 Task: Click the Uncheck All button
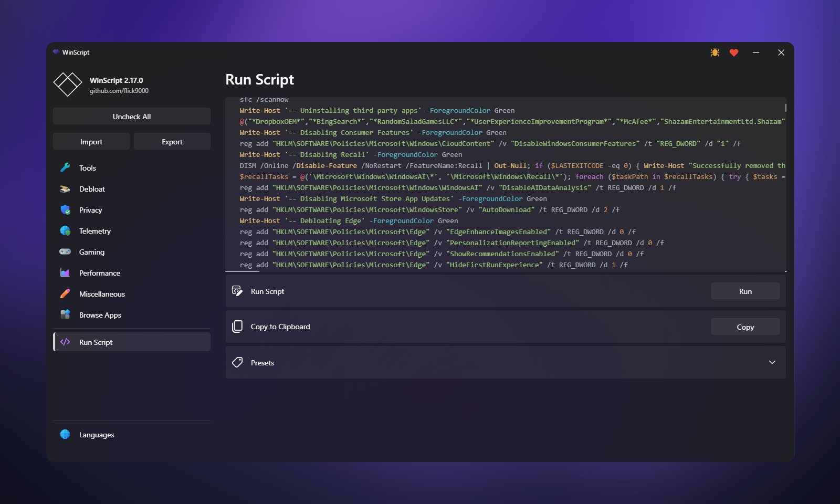[x=132, y=116]
